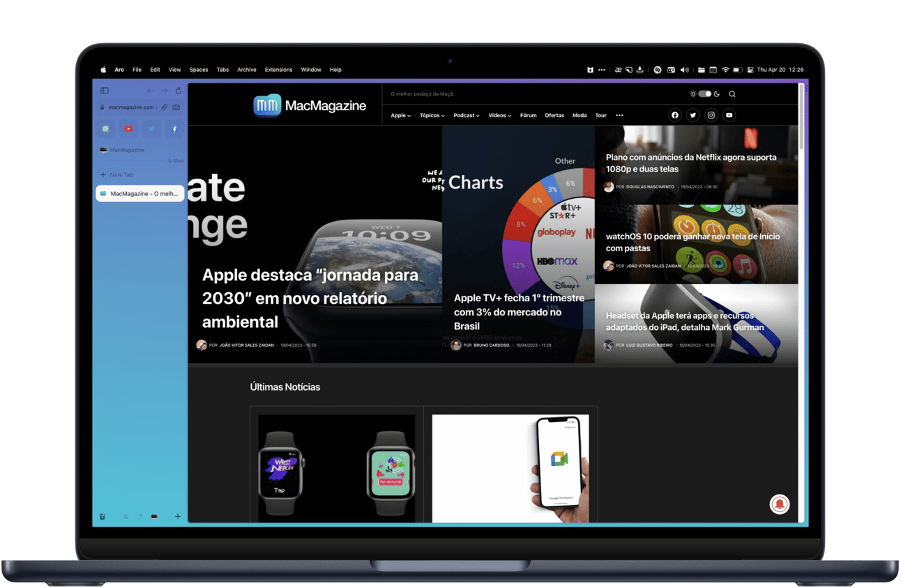Image resolution: width=901 pixels, height=588 pixels.
Task: Open article 'Apple TV+ fecha 1º trimestre'
Action: [x=519, y=312]
